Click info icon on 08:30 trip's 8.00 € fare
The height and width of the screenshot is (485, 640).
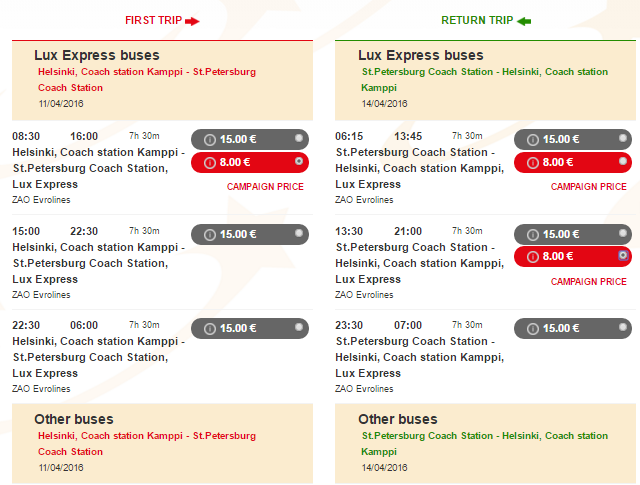pyautogui.click(x=210, y=163)
